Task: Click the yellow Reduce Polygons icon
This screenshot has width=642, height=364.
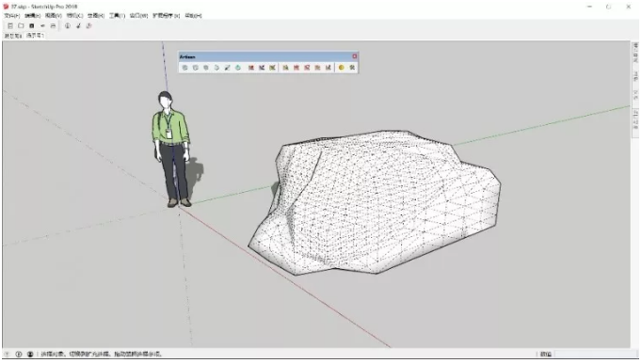Action: coord(341,68)
